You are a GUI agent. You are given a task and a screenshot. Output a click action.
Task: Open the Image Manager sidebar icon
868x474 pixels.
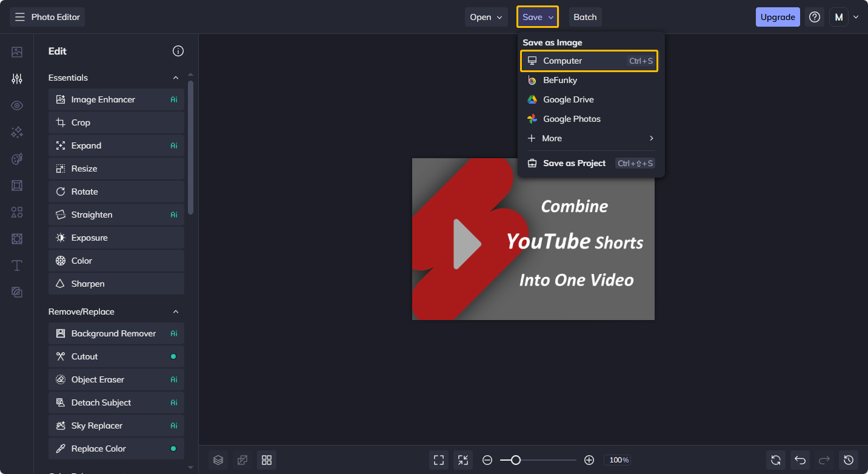[17, 52]
